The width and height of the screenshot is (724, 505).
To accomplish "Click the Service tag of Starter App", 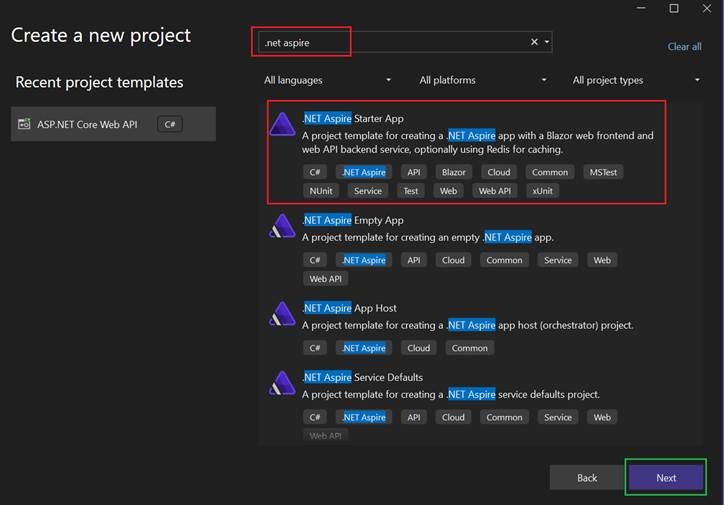I will click(368, 191).
